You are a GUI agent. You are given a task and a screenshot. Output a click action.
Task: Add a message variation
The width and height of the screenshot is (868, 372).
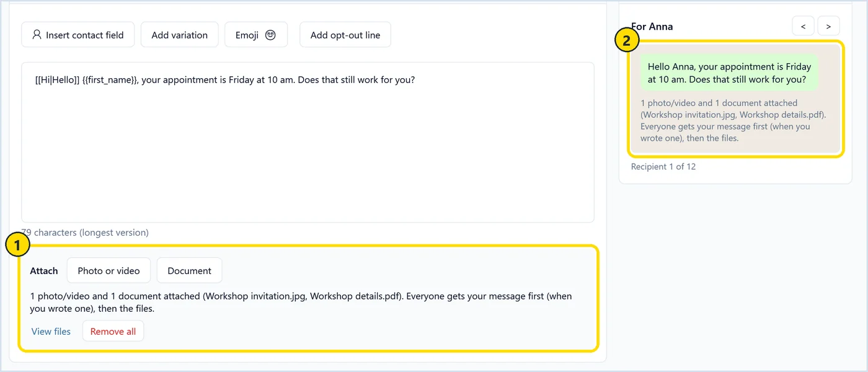(x=180, y=35)
